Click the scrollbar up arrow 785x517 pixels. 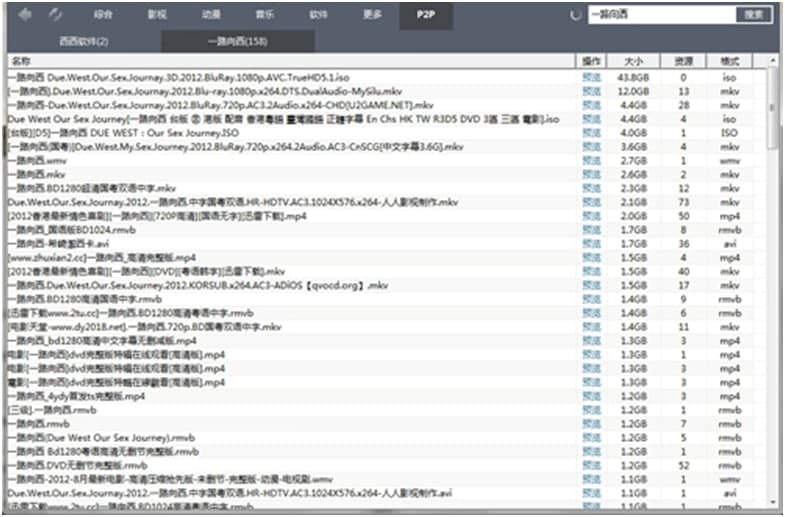(772, 61)
